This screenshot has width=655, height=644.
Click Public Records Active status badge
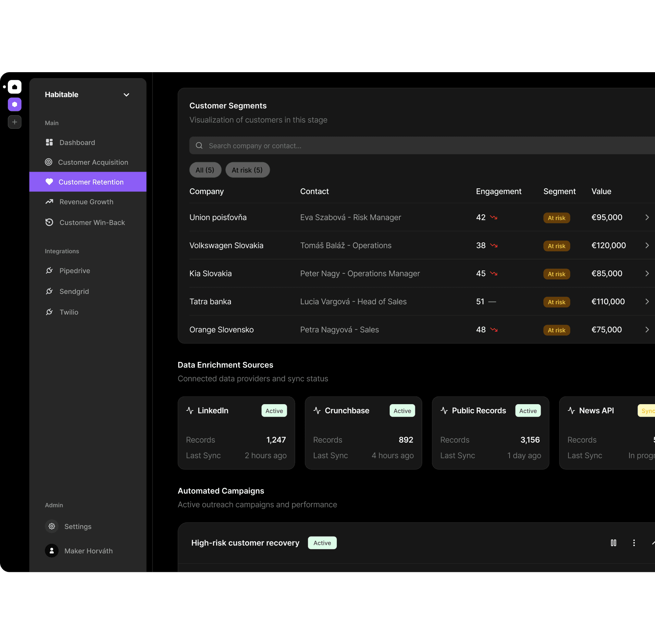528,410
